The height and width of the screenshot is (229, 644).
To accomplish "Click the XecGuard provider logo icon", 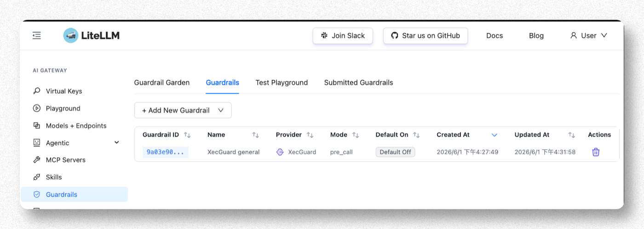I will (280, 152).
